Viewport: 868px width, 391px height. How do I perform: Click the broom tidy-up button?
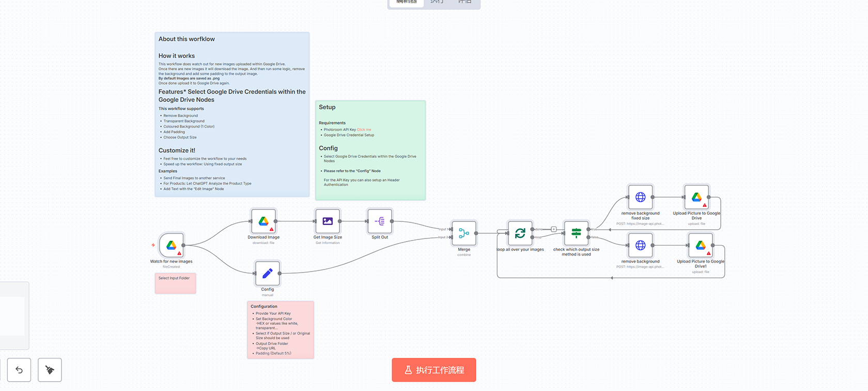point(50,370)
